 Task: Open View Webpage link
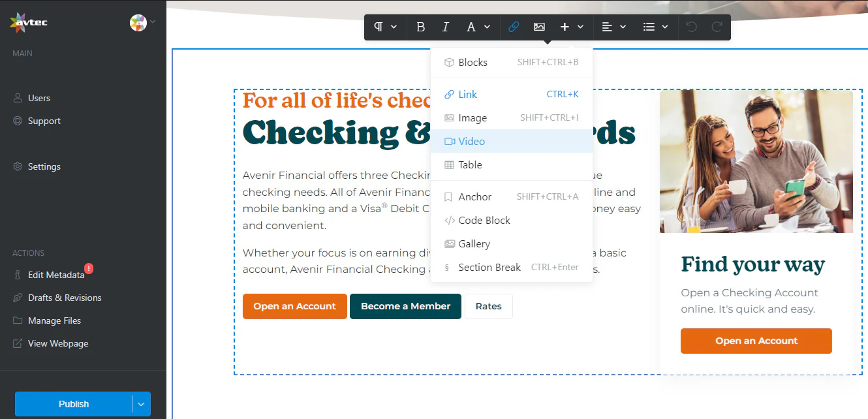pyautogui.click(x=58, y=343)
